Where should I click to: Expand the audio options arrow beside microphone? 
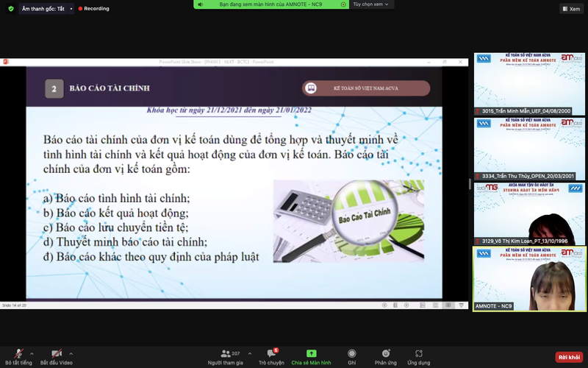point(30,351)
